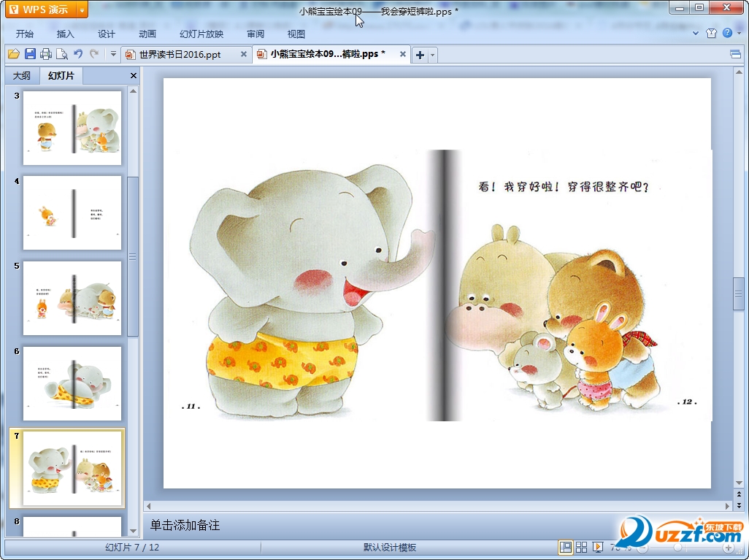749x560 pixels.
Task: Click the slide text 看!我穿好啦!穿得很整齐吧?
Action: (564, 186)
